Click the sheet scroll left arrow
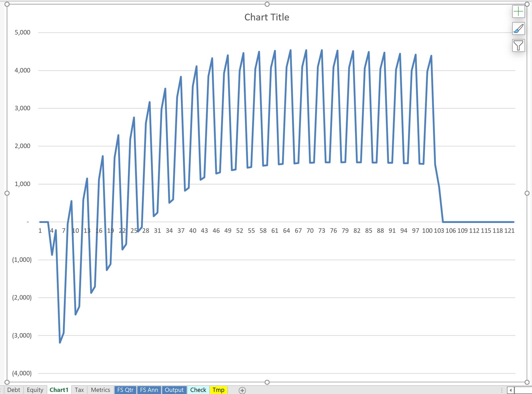This screenshot has height=394, width=532. coord(511,390)
